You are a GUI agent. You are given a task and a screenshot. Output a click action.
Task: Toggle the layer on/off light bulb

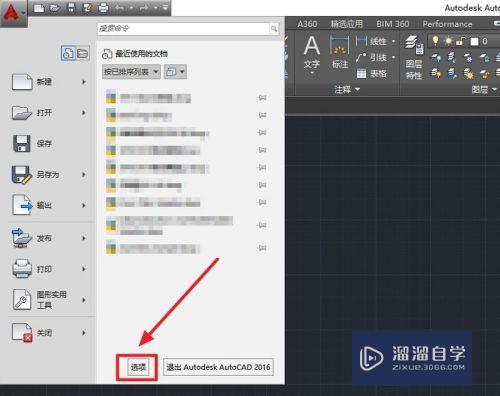click(x=435, y=41)
